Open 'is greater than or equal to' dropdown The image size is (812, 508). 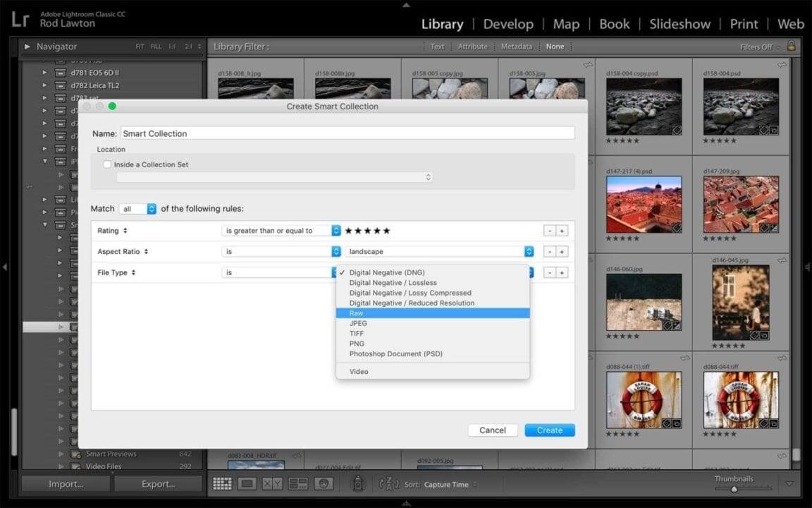tap(281, 231)
